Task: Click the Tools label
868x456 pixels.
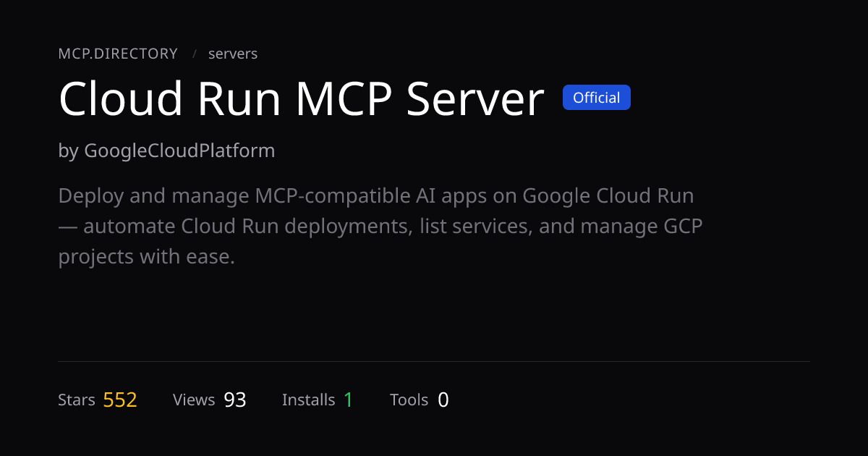Action: pos(409,400)
